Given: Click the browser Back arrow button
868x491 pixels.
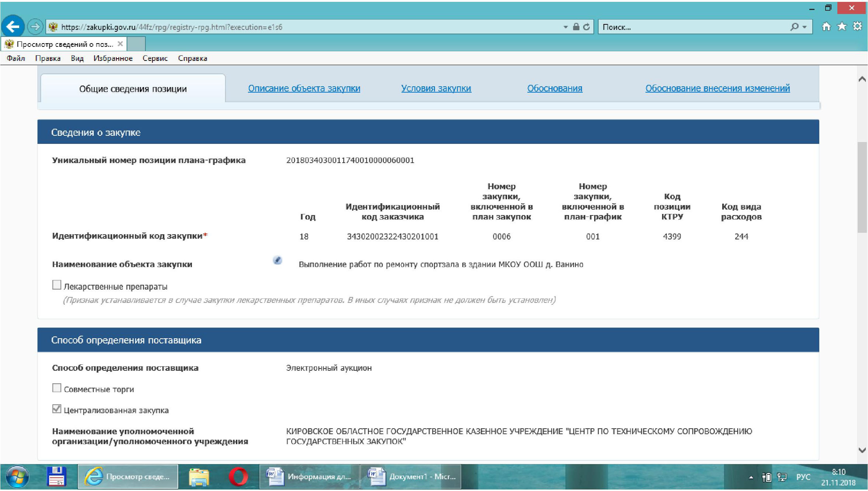Looking at the screenshot, I should point(13,27).
